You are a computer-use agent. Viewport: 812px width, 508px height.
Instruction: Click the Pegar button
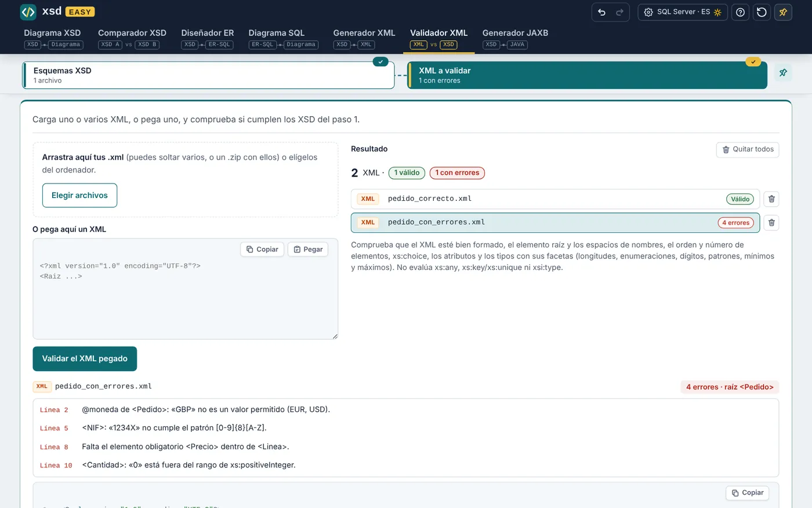308,250
